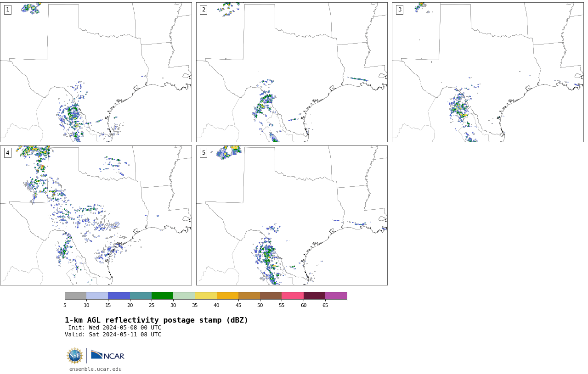This screenshot has height=374, width=588.
Task: Click the blue 15-20 dBZ swatch
Action: click(119, 296)
